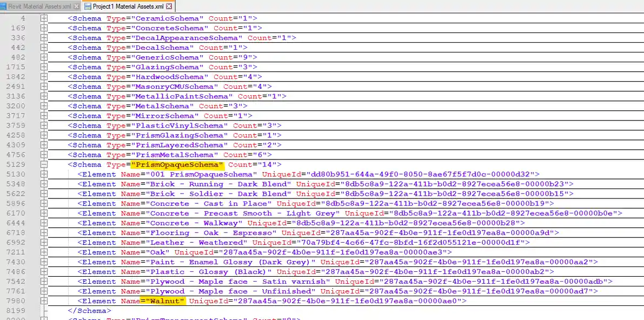Expand the GenericSchema fold marker
Image resolution: width=644 pixels, height=320 pixels.
pyautogui.click(x=44, y=57)
